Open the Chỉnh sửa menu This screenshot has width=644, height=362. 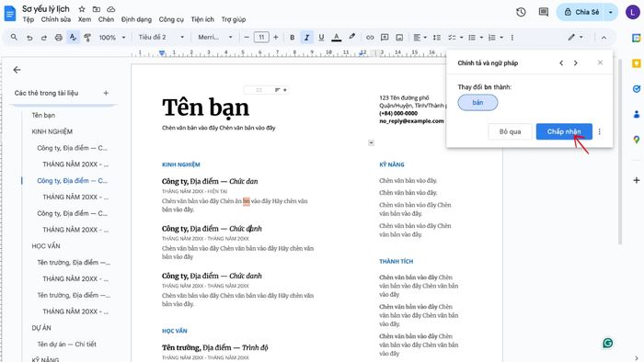[x=56, y=19]
